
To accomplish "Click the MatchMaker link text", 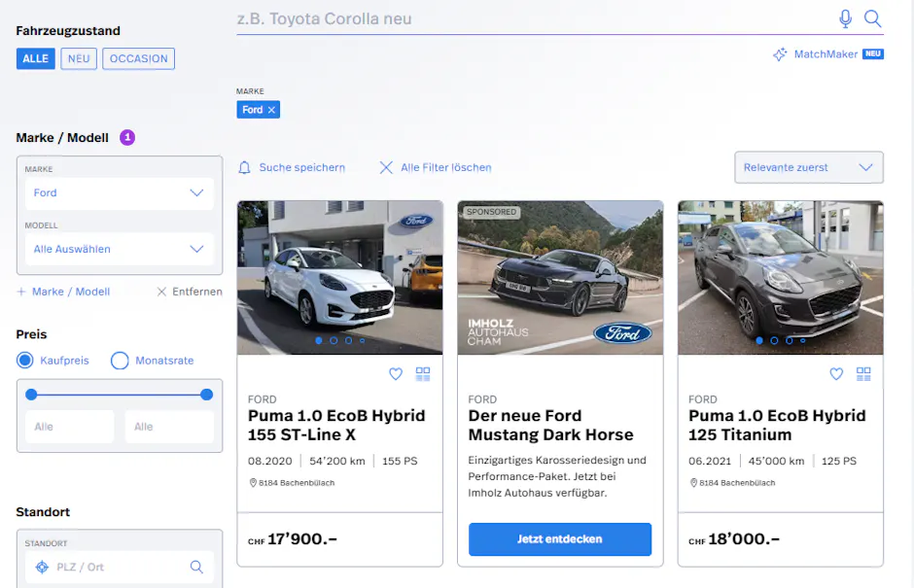I will click(x=826, y=54).
